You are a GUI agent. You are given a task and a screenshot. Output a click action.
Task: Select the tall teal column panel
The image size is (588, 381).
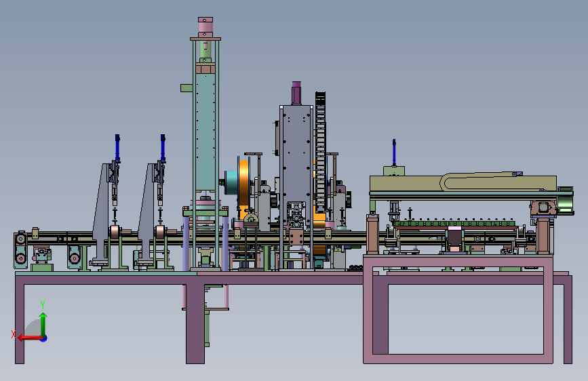(x=205, y=132)
